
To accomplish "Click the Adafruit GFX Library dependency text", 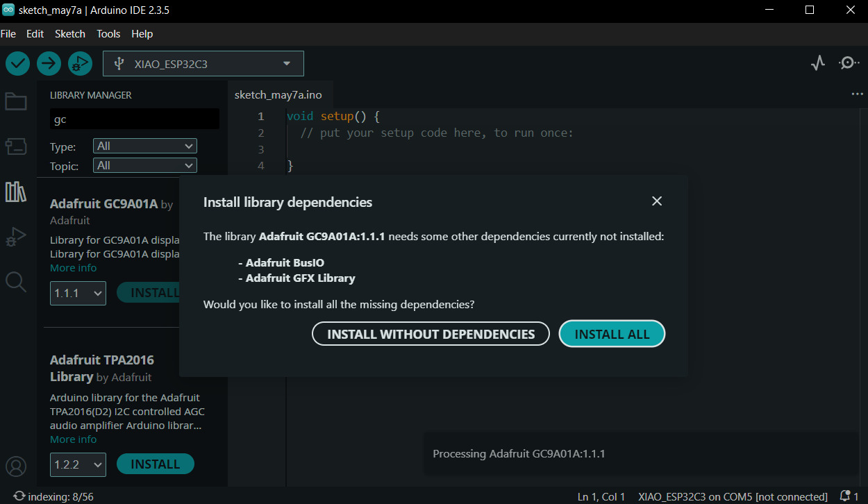I will [300, 278].
